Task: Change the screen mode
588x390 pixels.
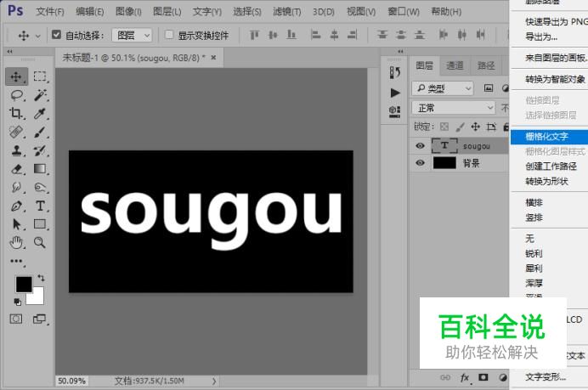Action: (39, 319)
